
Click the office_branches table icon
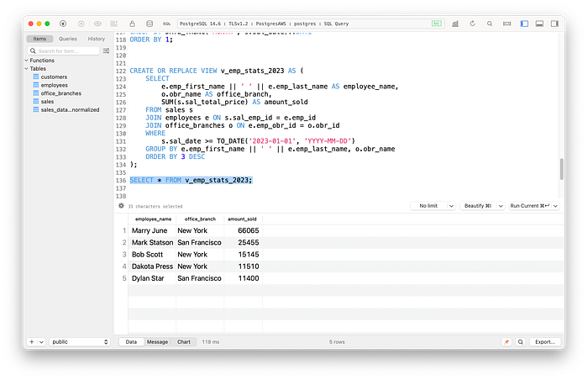(x=36, y=93)
